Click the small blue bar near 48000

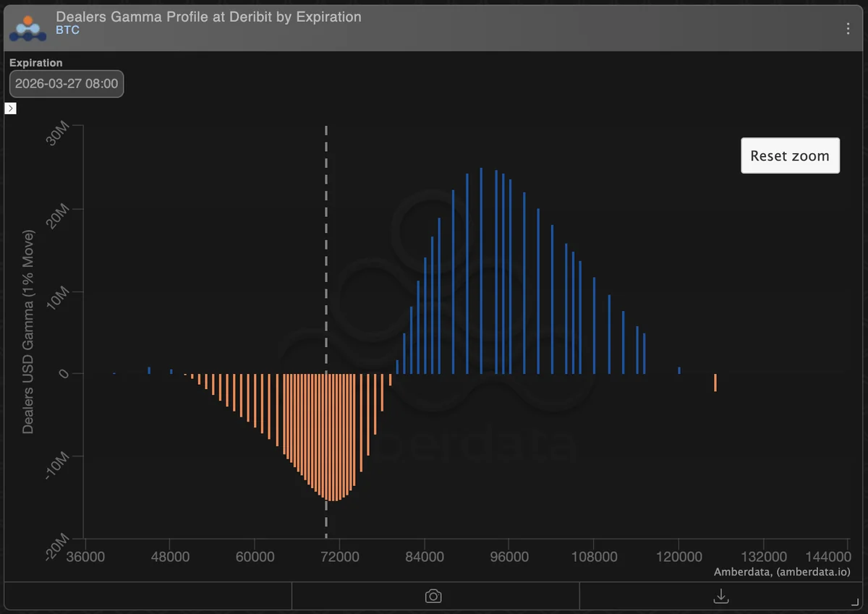(x=170, y=370)
